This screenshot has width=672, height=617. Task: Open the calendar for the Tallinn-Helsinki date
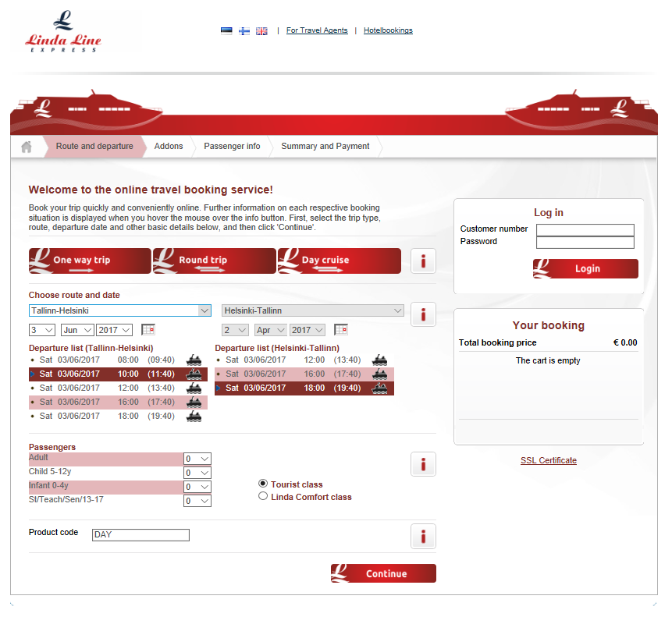pyautogui.click(x=148, y=330)
